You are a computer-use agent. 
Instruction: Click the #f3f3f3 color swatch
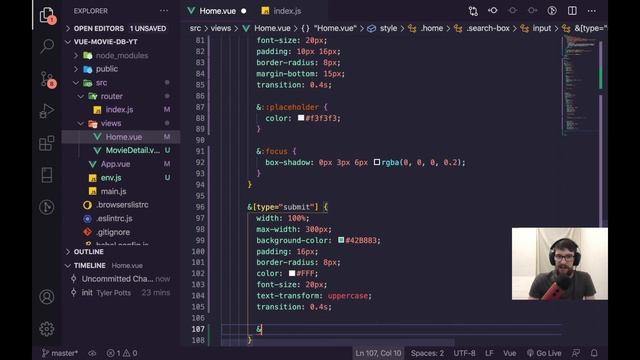[301, 118]
